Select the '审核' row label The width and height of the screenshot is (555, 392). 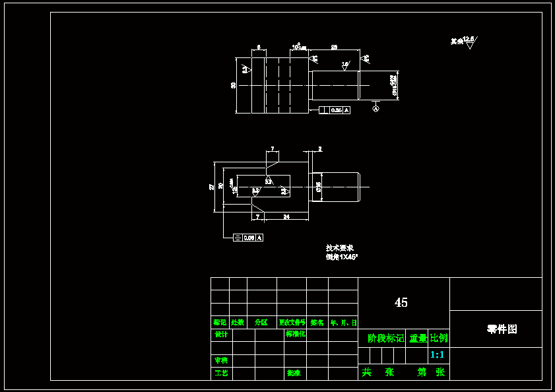point(221,360)
